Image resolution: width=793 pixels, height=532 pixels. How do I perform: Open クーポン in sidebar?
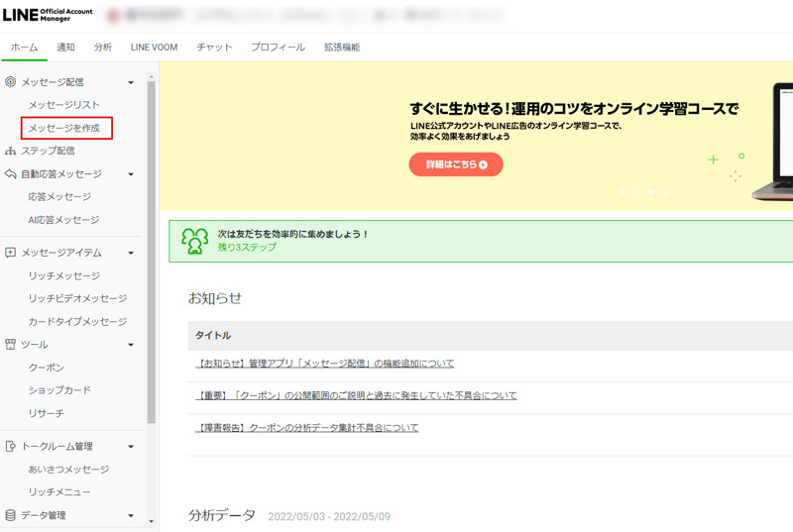coord(46,368)
